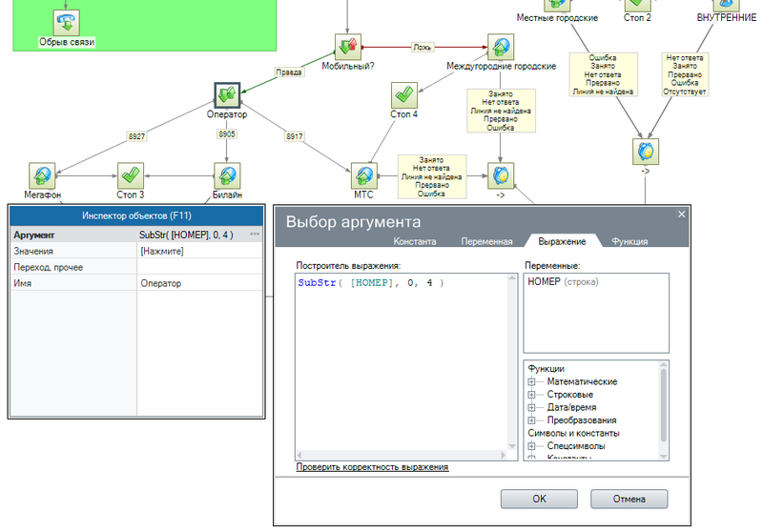The width and height of the screenshot is (763, 532).
Task: Select the НОМЕР variable in list
Action: [563, 281]
